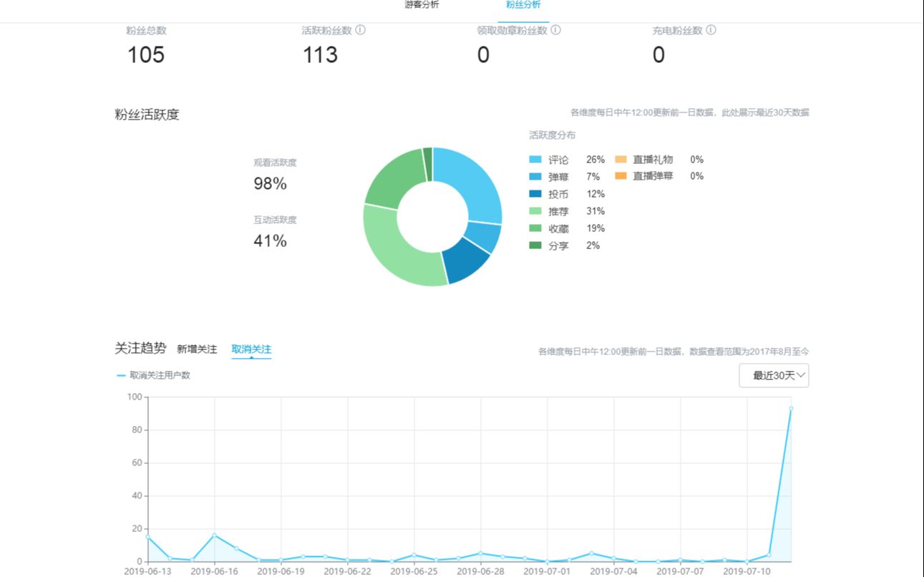This screenshot has height=577, width=924.
Task: Toggle the 直播弹幕 legend swatch
Action: pyautogui.click(x=621, y=176)
